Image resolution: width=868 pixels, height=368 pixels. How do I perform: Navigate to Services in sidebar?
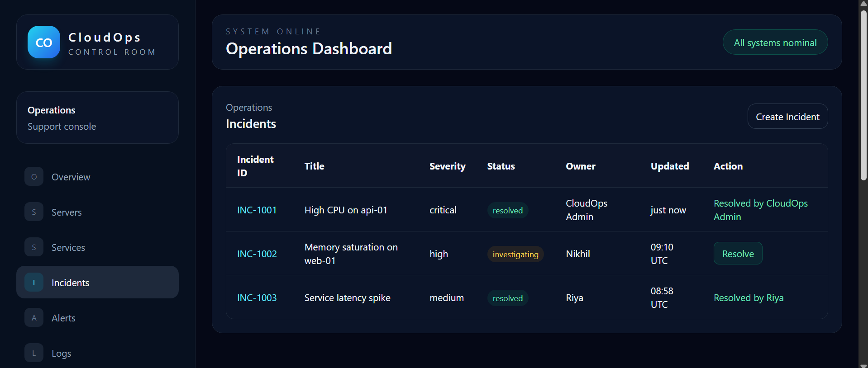pyautogui.click(x=97, y=247)
